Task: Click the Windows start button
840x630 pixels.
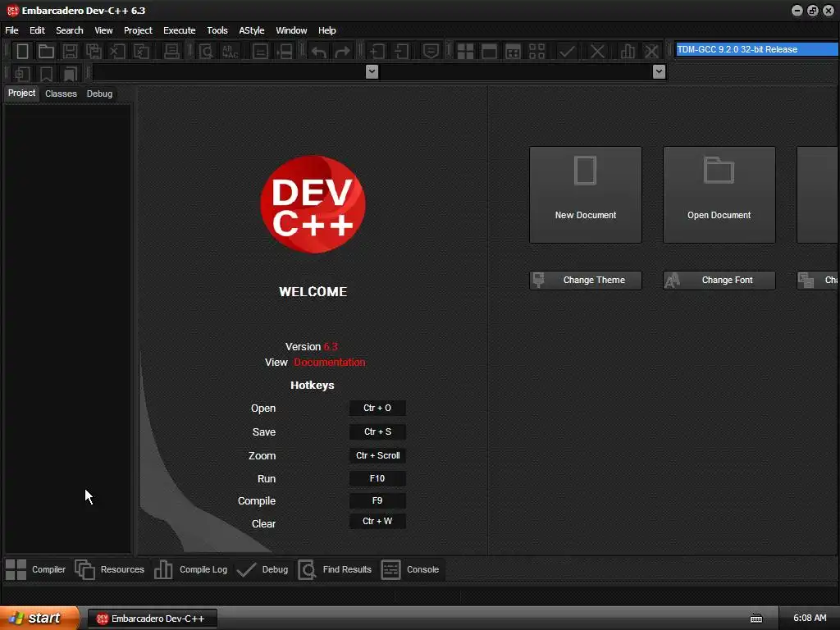Action: click(39, 619)
